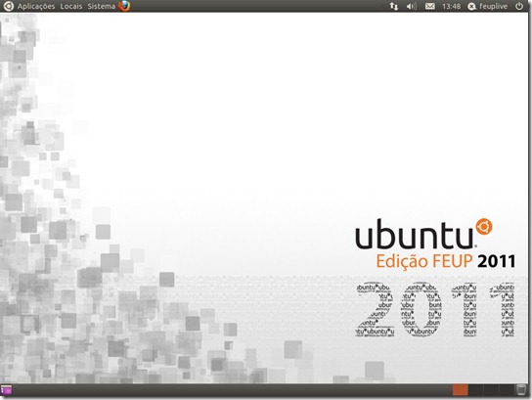Open the Locais menu
The width and height of the screenshot is (532, 400).
coord(71,6)
